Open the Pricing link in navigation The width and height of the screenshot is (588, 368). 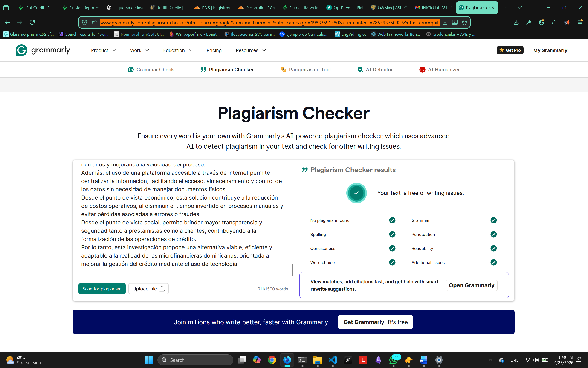pyautogui.click(x=214, y=50)
